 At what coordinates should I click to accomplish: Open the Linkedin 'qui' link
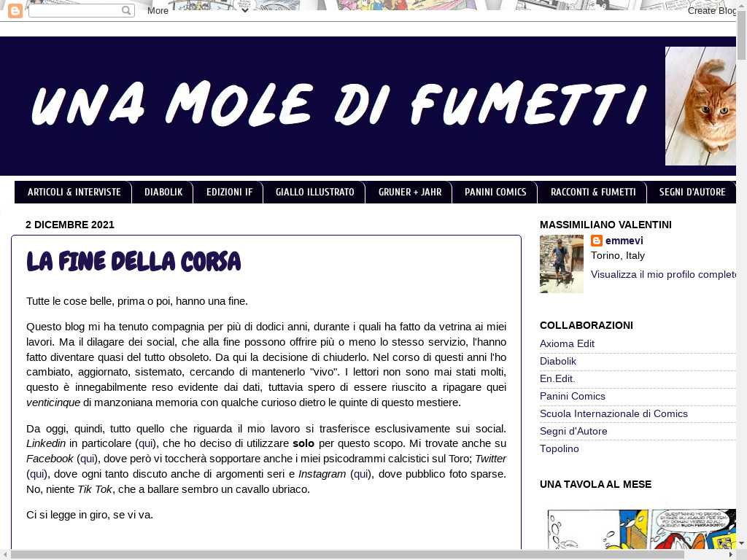click(146, 443)
